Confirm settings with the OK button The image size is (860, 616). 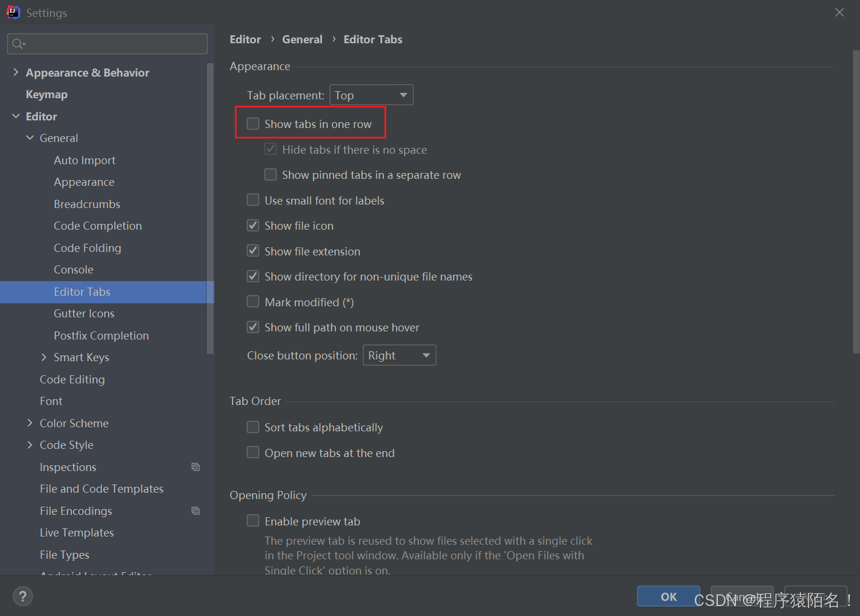[x=668, y=596]
